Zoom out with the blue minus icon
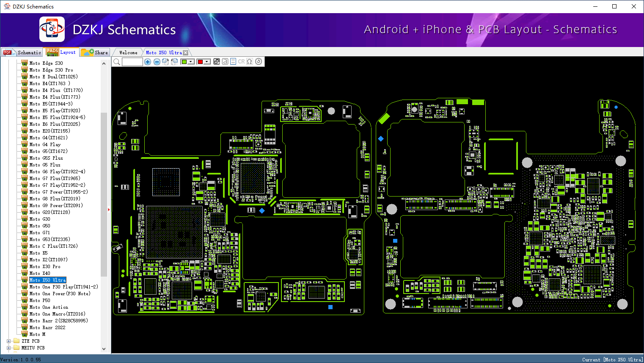644x363 pixels. coord(157,62)
